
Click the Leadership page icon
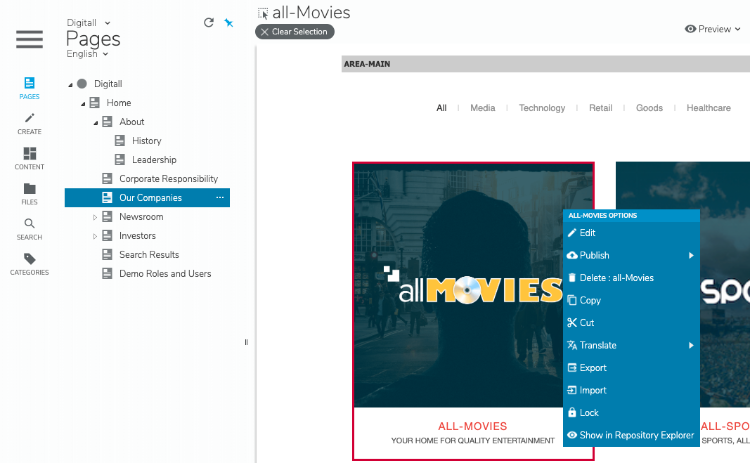coord(120,159)
